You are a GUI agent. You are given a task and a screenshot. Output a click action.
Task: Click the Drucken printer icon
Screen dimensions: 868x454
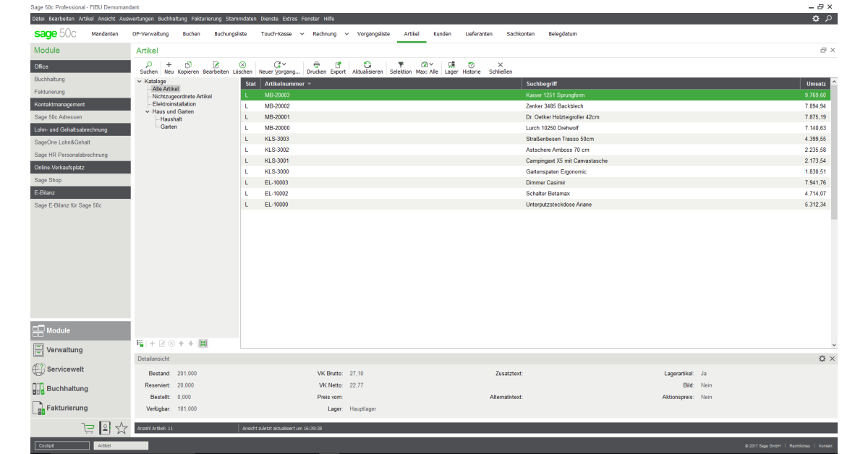tap(316, 65)
